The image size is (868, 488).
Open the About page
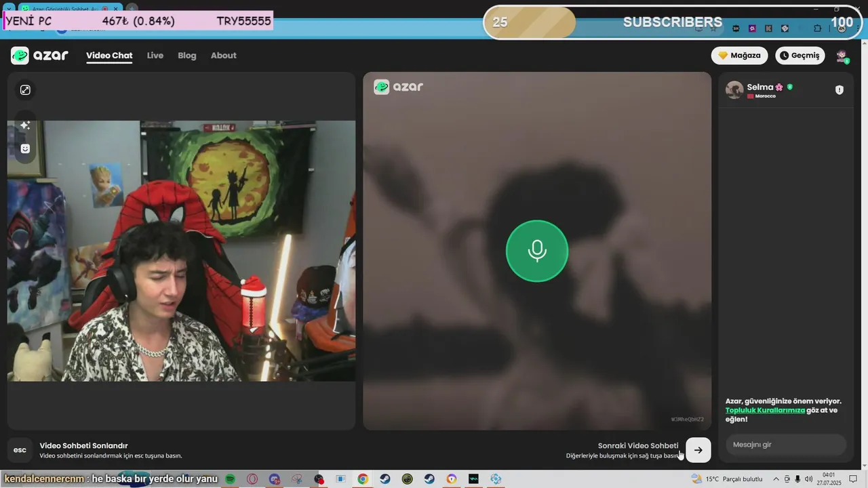pos(224,56)
